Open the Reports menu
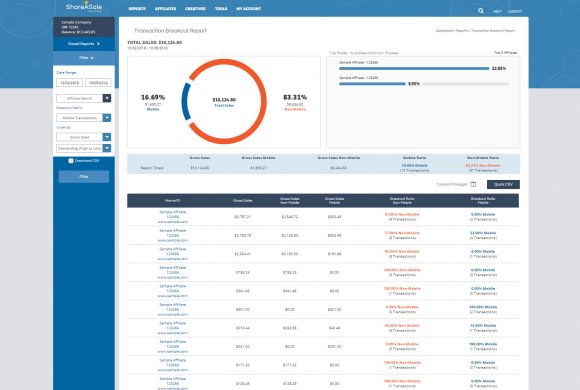580x390 pixels. (137, 9)
